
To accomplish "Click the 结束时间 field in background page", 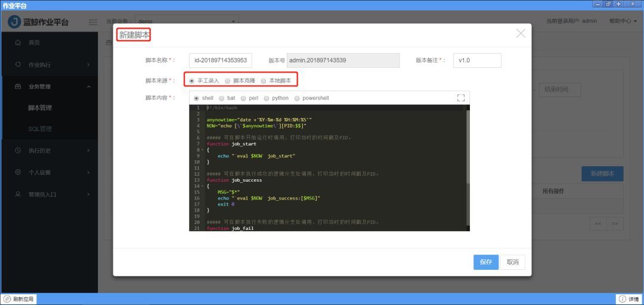I will [560, 89].
